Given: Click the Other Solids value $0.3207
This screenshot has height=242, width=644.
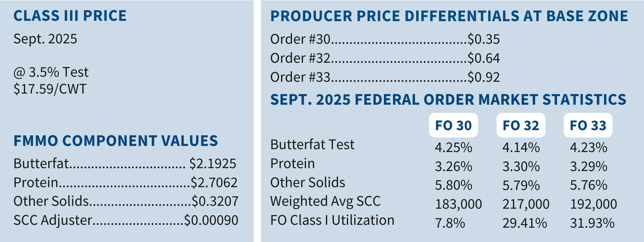Looking at the screenshot, I should [x=215, y=201].
